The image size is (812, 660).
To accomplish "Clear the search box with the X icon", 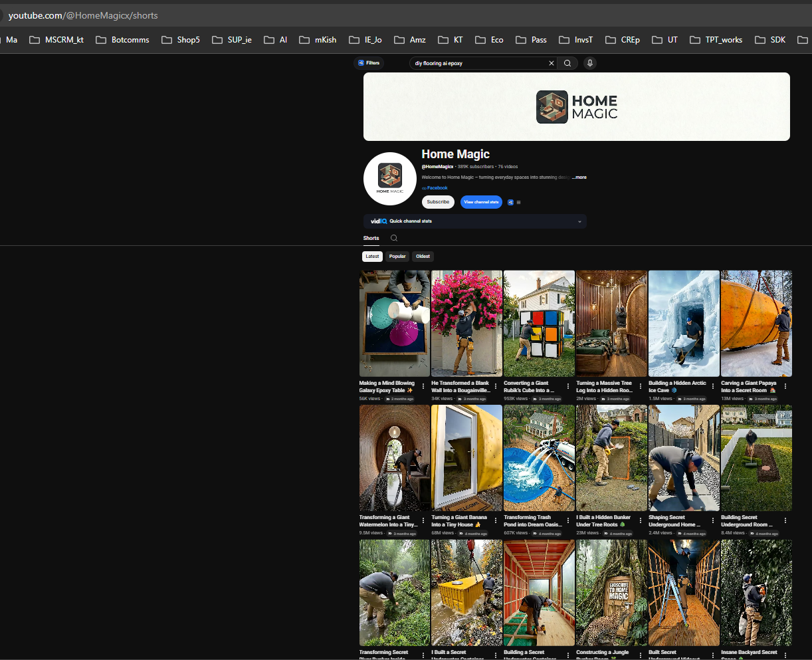I will [x=551, y=63].
